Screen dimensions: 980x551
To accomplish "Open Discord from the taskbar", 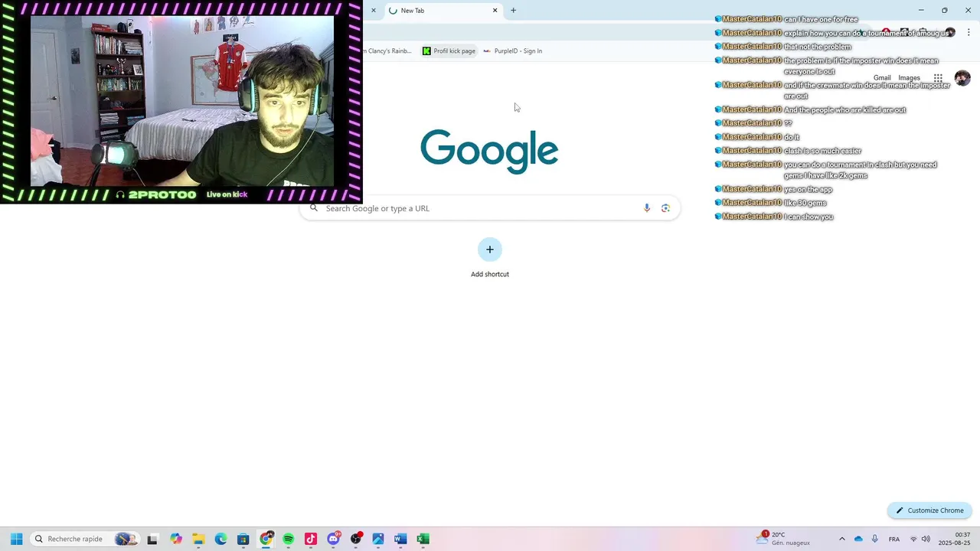I will [x=334, y=539].
